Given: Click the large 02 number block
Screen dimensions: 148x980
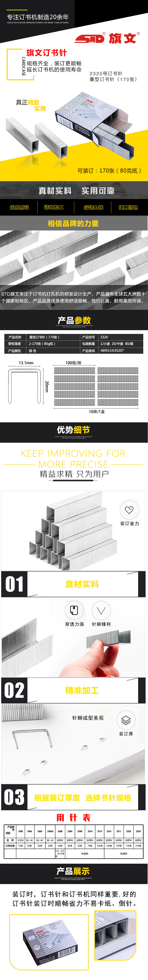Looking at the screenshot, I should tap(14, 690).
